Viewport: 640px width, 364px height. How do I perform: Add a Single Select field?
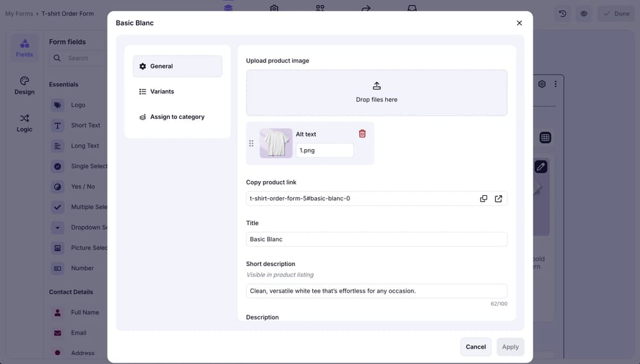[78, 166]
